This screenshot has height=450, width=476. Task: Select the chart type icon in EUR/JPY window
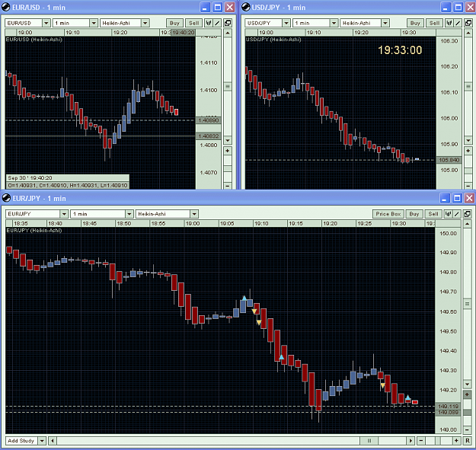pos(448,214)
